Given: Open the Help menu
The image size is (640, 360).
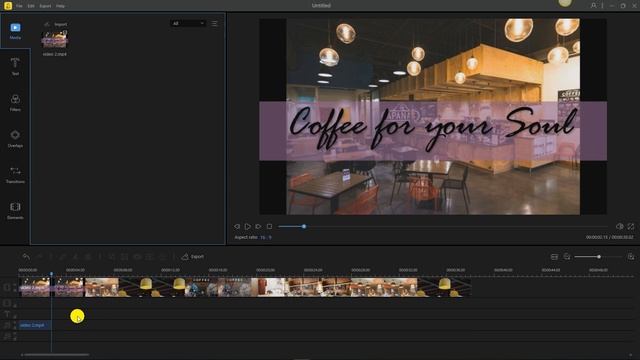Looking at the screenshot, I should (x=60, y=6).
